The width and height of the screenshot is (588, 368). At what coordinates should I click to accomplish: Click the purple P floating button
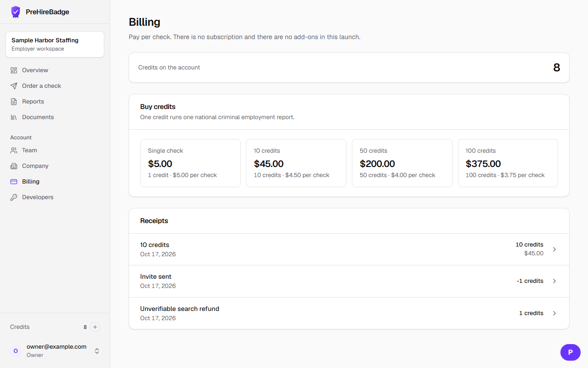tap(571, 352)
